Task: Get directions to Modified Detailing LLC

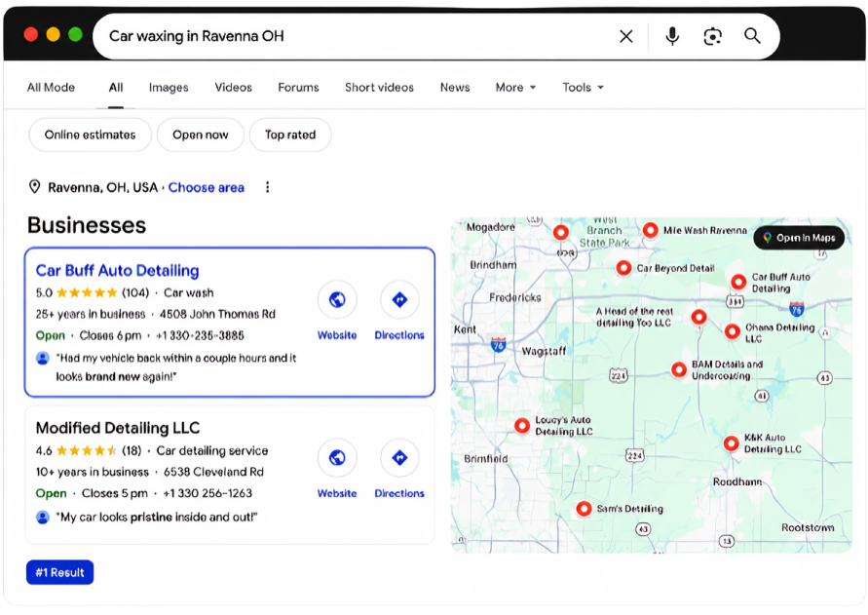Action: tap(399, 458)
